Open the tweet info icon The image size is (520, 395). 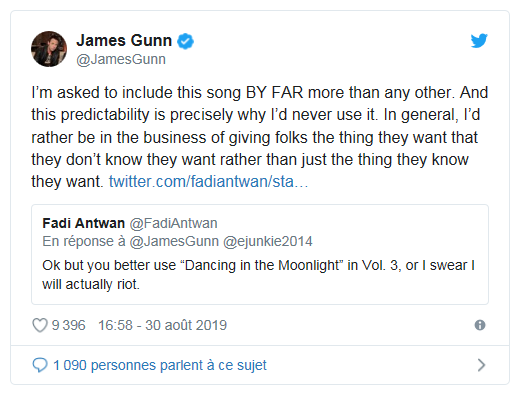point(480,325)
